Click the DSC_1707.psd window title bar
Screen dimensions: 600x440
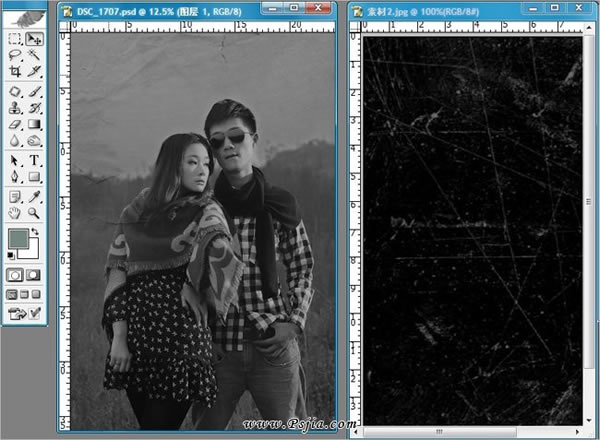(x=159, y=12)
